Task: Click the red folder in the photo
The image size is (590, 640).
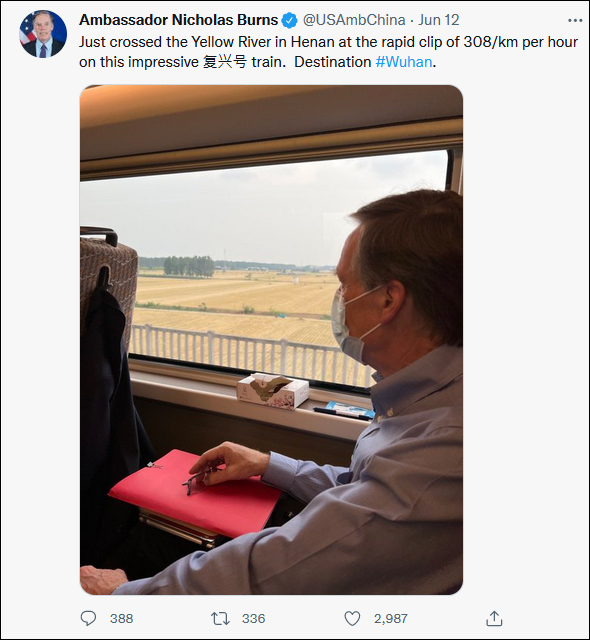Action: 195,493
